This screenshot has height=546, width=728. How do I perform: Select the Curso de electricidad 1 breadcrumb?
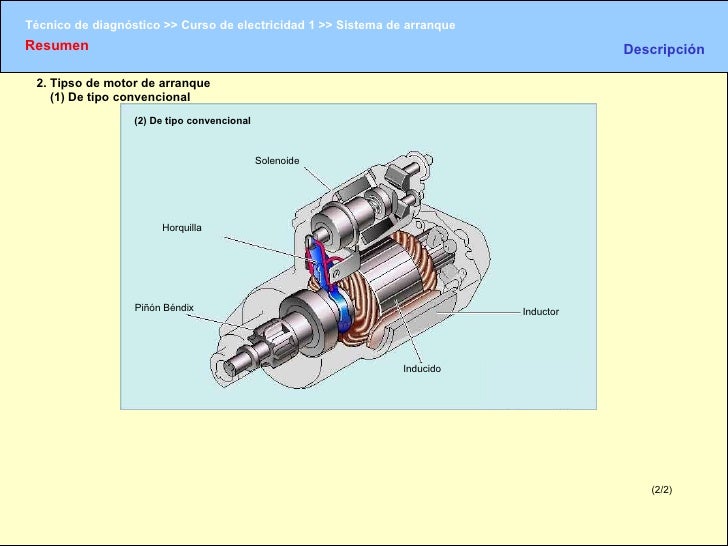coord(248,25)
